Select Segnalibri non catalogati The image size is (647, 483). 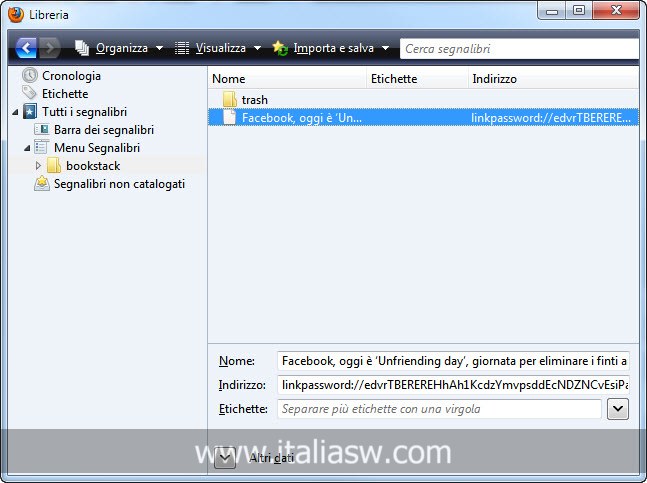[119, 184]
